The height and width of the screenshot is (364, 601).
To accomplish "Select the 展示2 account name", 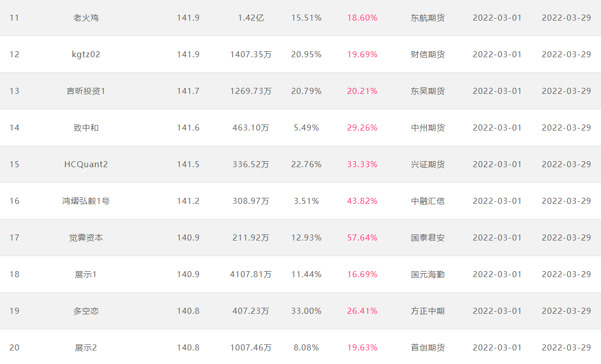I will pyautogui.click(x=86, y=347).
